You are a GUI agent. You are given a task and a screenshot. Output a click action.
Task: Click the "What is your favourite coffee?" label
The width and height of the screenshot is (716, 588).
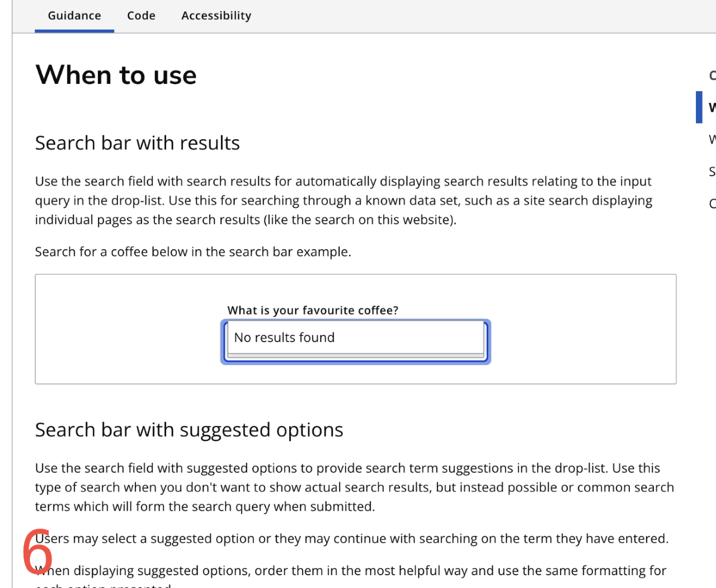313,310
